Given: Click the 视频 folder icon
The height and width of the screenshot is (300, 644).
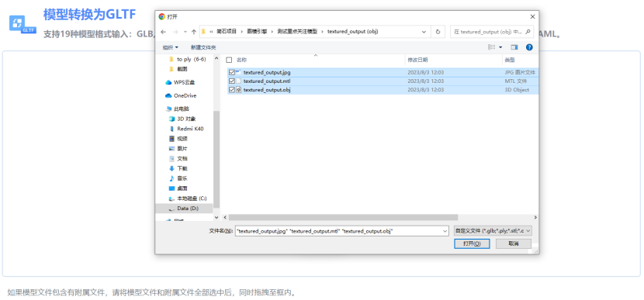Looking at the screenshot, I should (172, 139).
